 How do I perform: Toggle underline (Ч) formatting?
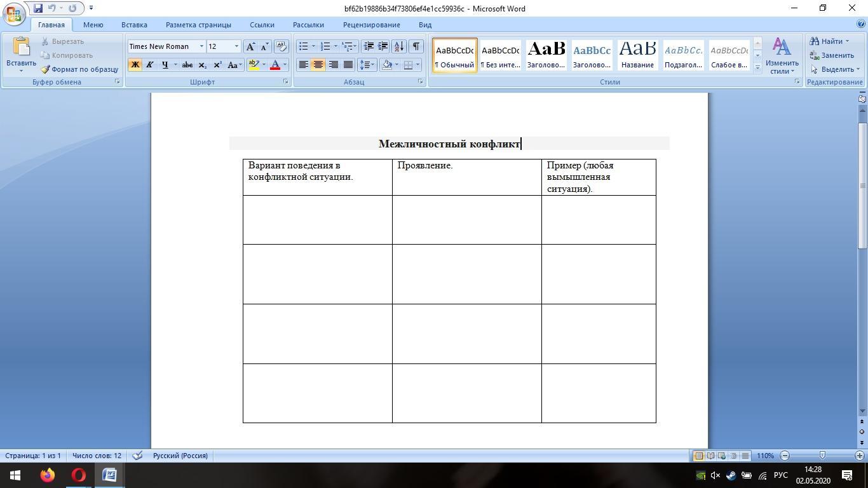(x=165, y=65)
